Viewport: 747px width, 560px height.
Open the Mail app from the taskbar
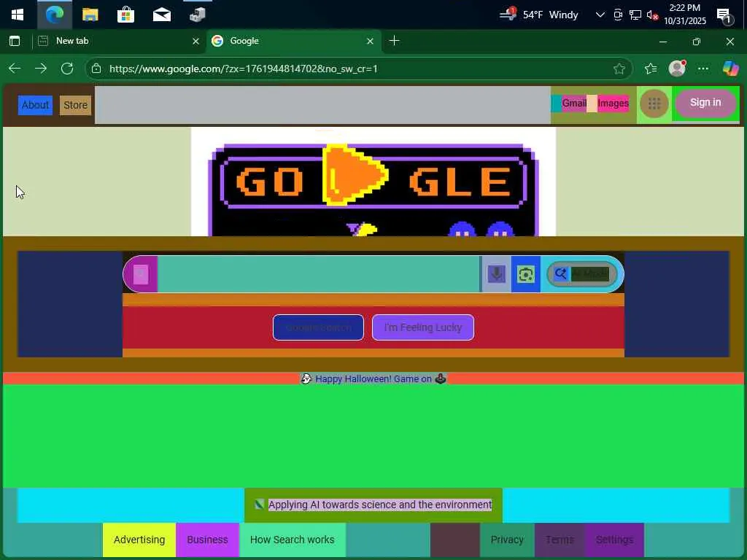coord(161,15)
